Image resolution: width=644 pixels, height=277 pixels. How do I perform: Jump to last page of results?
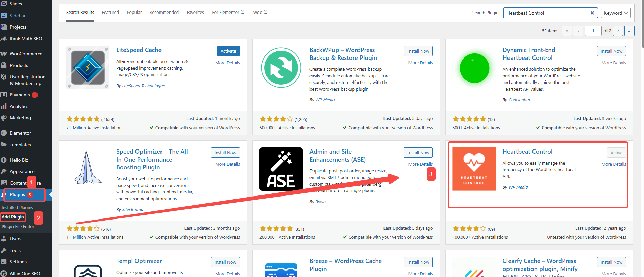point(629,31)
